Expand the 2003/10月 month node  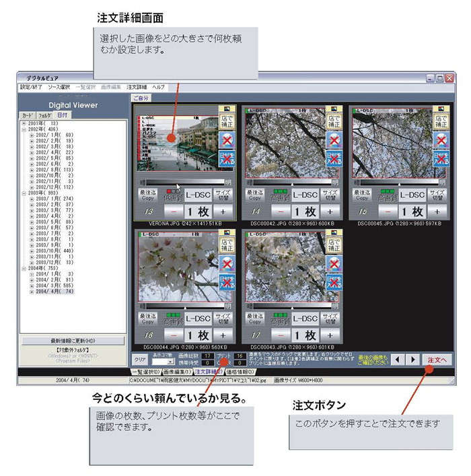coord(32,251)
